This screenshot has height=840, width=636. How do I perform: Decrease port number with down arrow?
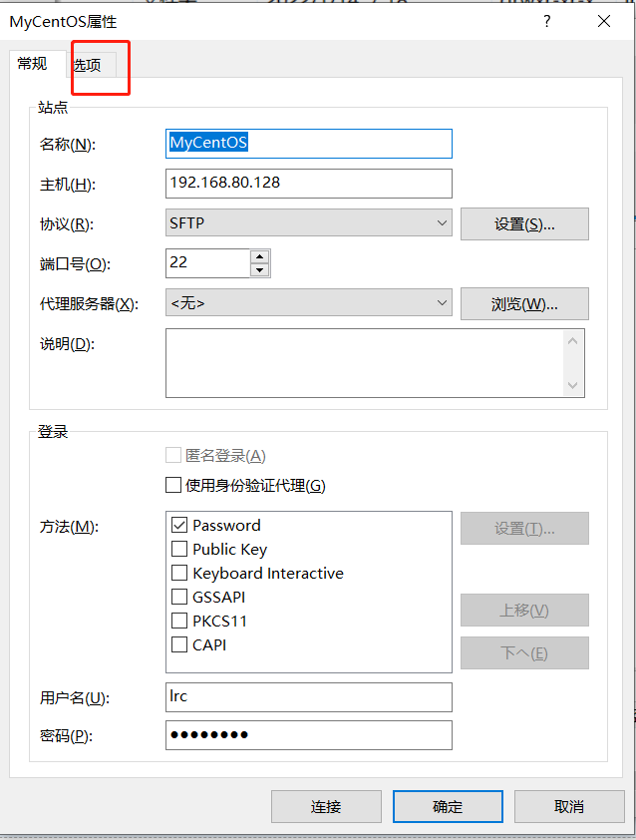[260, 270]
